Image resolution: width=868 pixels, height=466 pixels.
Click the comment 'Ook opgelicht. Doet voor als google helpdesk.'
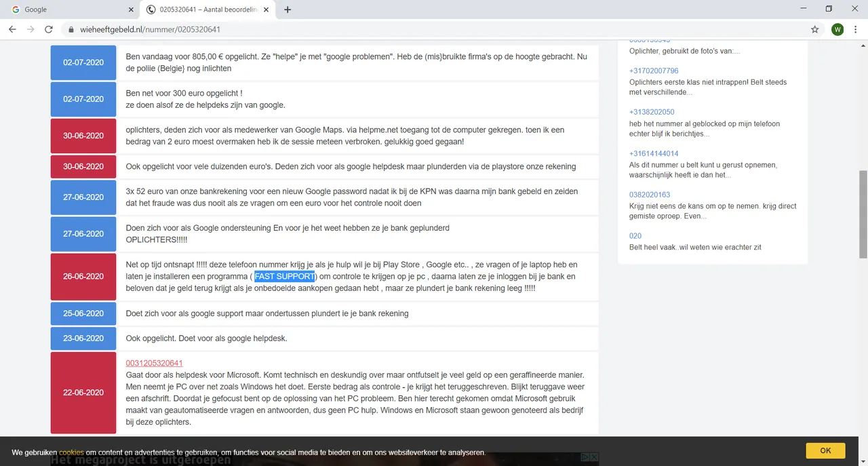pyautogui.click(x=206, y=338)
